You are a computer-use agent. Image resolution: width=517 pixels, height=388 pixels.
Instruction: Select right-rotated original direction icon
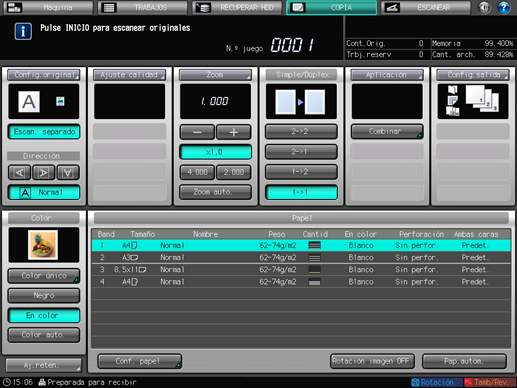44,172
